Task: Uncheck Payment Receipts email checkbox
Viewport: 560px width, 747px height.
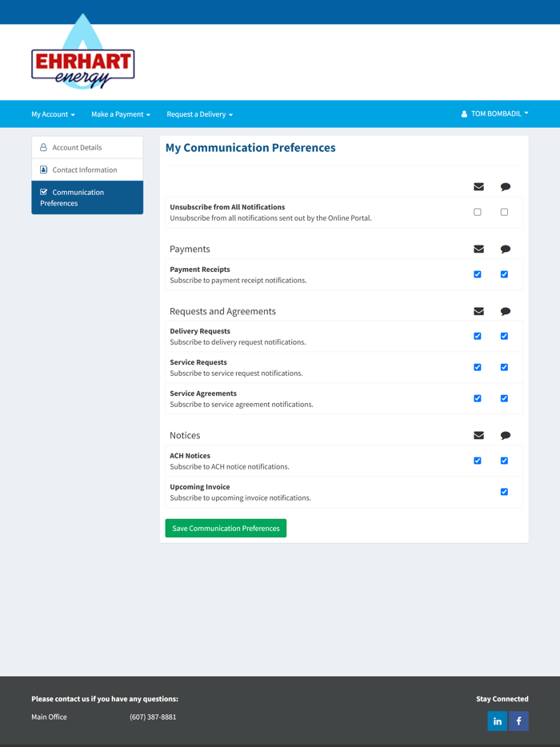Action: 477,274
